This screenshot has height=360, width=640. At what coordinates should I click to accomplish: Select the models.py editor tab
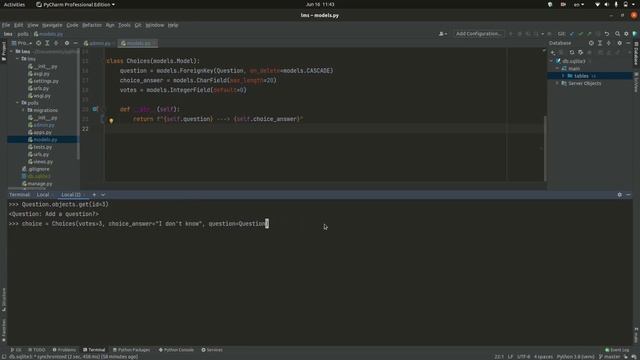pos(138,43)
